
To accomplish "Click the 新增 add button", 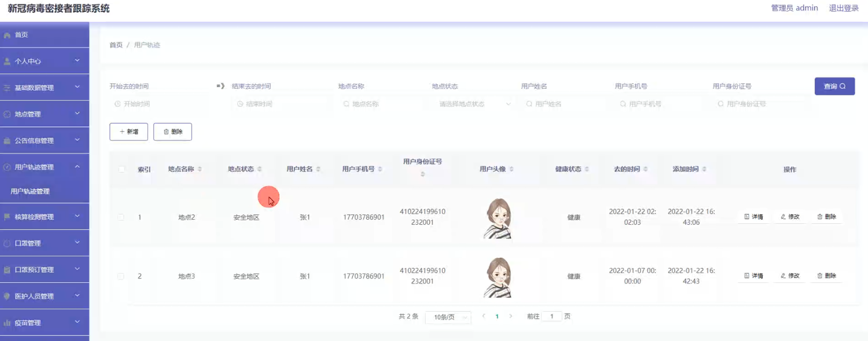I will tap(128, 131).
